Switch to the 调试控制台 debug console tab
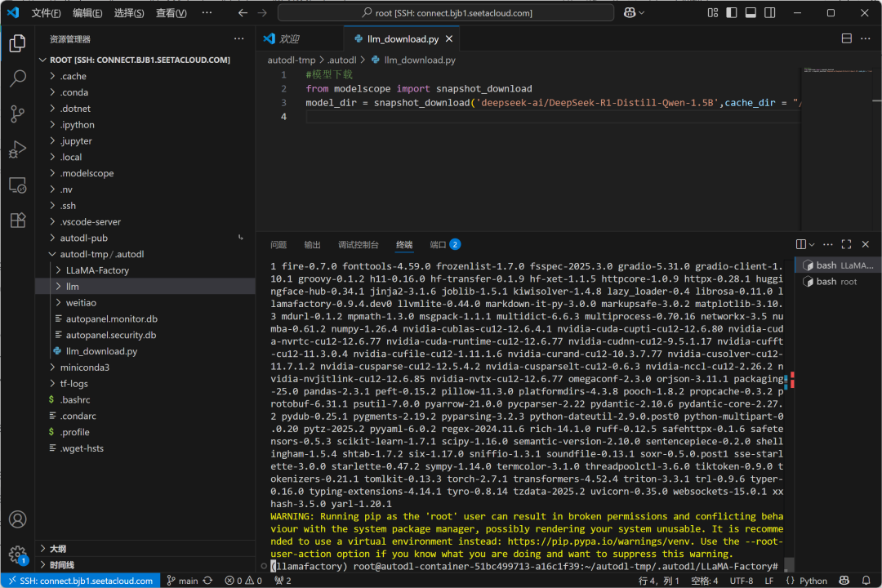Image resolution: width=882 pixels, height=588 pixels. click(359, 244)
